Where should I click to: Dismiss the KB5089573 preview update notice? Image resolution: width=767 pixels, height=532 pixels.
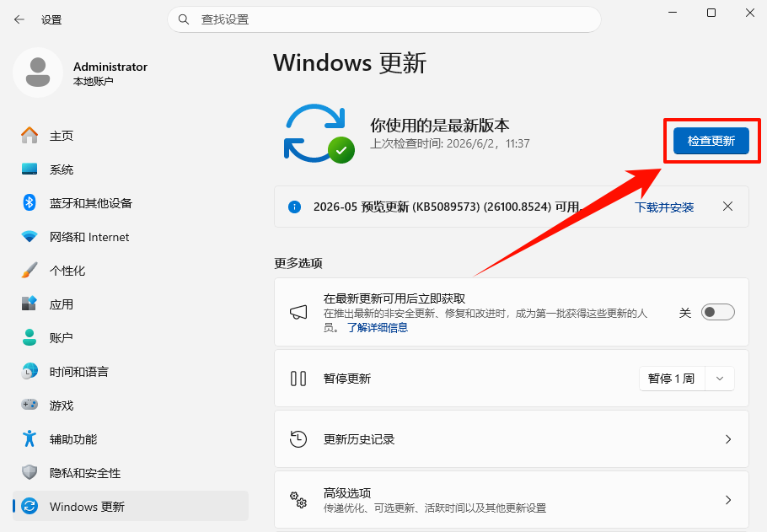click(x=728, y=207)
